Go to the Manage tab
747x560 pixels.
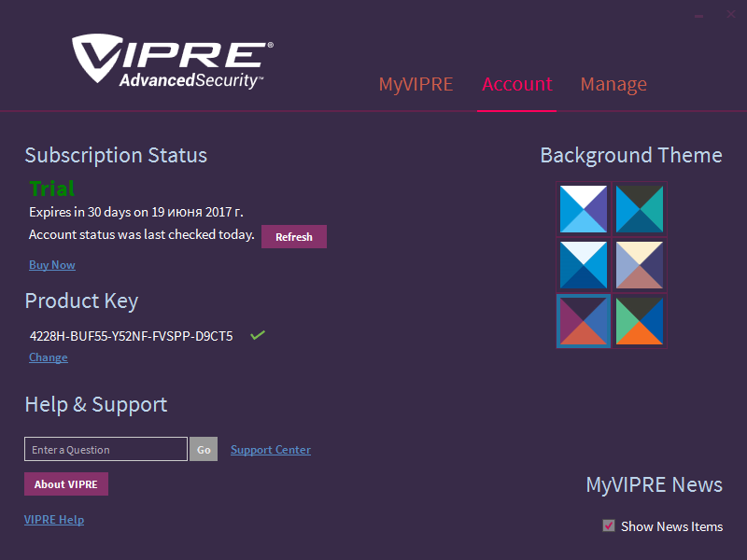click(x=613, y=84)
